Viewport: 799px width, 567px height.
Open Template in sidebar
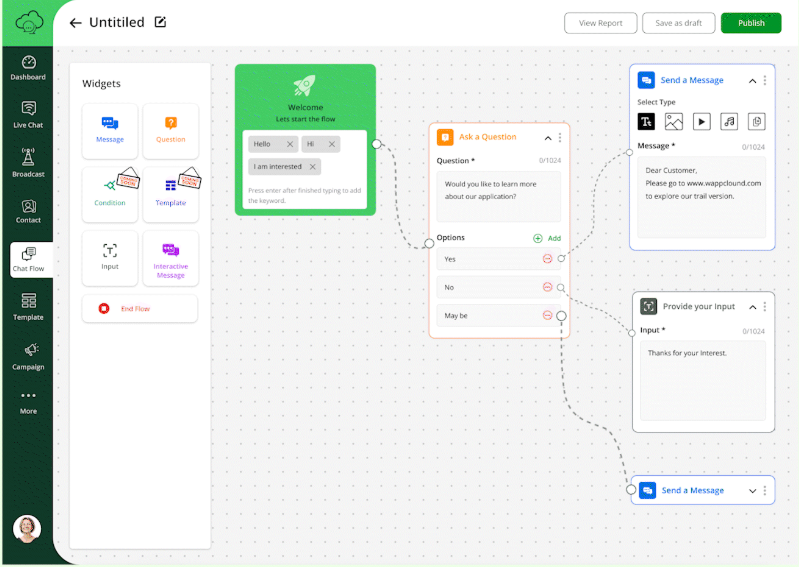pyautogui.click(x=28, y=307)
